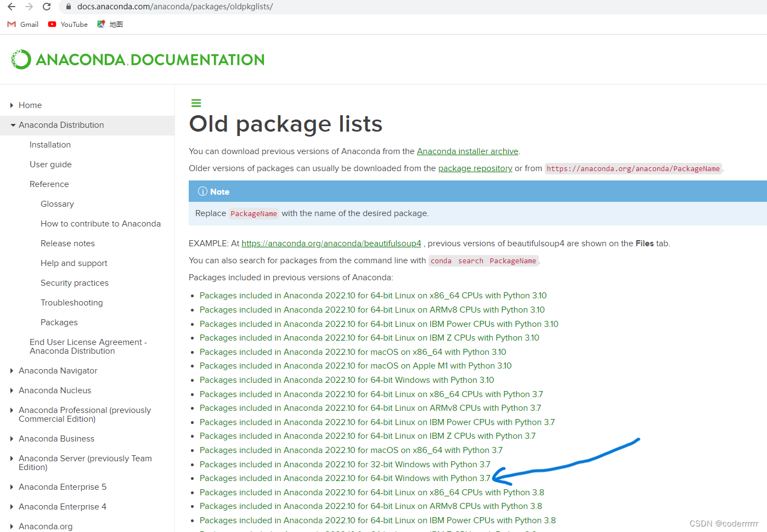The height and width of the screenshot is (532, 767).
Task: Expand the Home sidebar item arrow
Action: coord(12,105)
